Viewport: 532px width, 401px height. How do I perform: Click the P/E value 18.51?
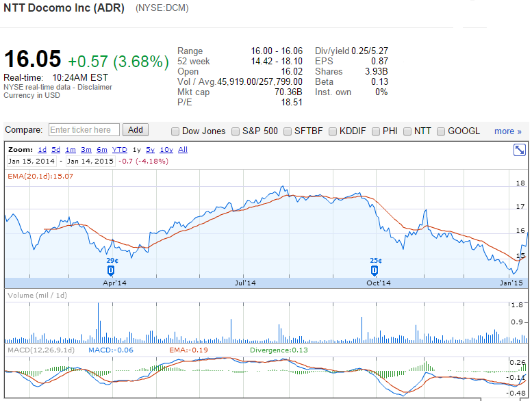click(x=292, y=103)
